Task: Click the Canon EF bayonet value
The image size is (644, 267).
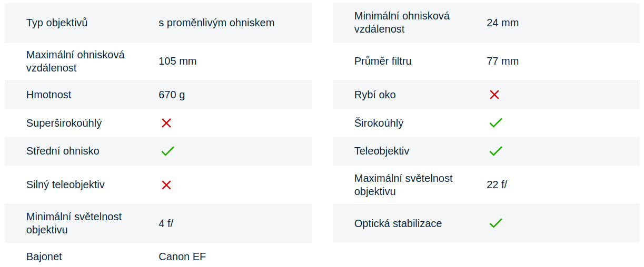Action: 182,256
